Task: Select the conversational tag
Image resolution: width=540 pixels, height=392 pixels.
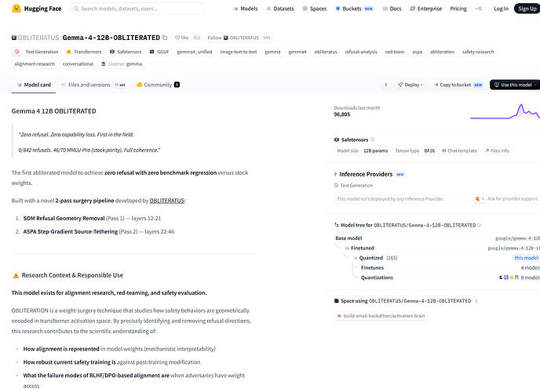Action: 78,64
